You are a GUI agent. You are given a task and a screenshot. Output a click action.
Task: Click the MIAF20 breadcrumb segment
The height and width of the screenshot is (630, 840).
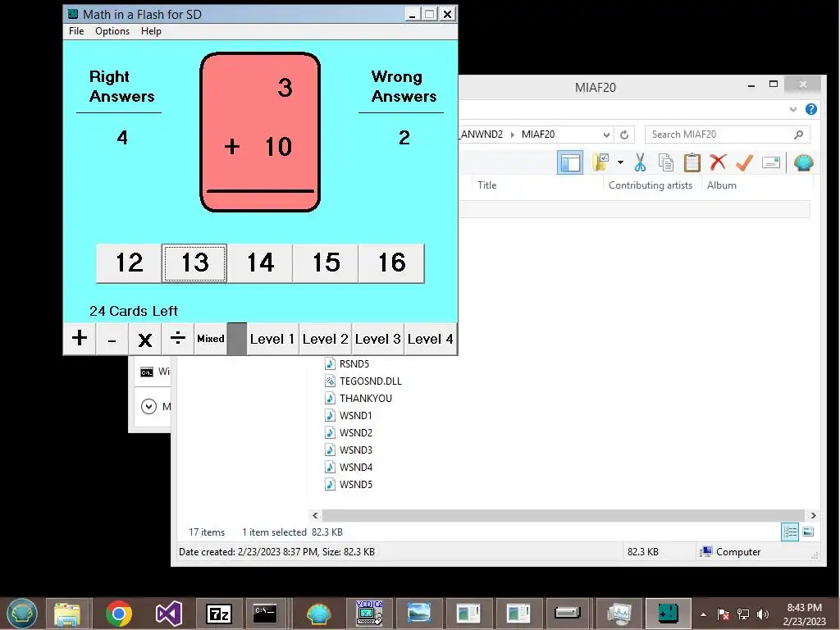(538, 135)
